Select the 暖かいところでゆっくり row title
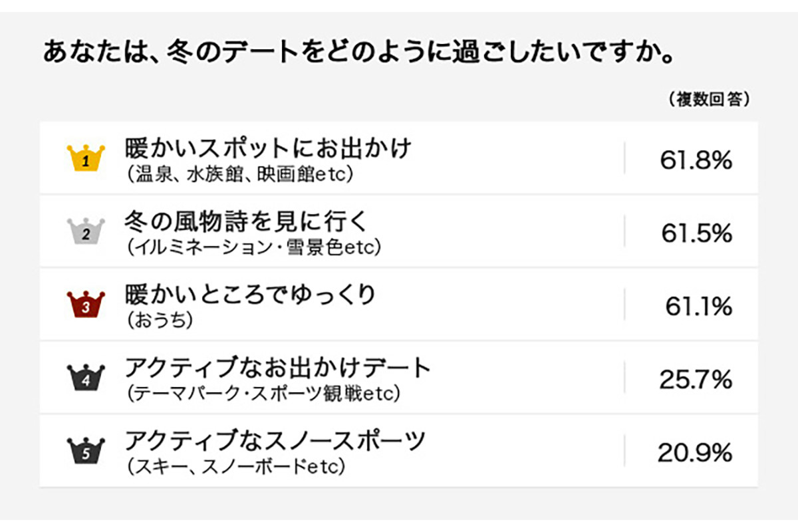Viewport: 798px width, 532px height. tap(251, 294)
